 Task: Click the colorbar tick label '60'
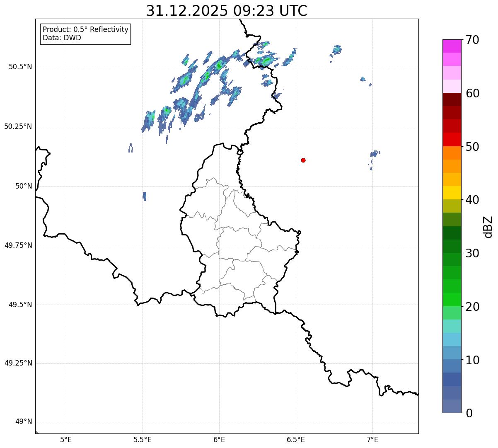[472, 93]
